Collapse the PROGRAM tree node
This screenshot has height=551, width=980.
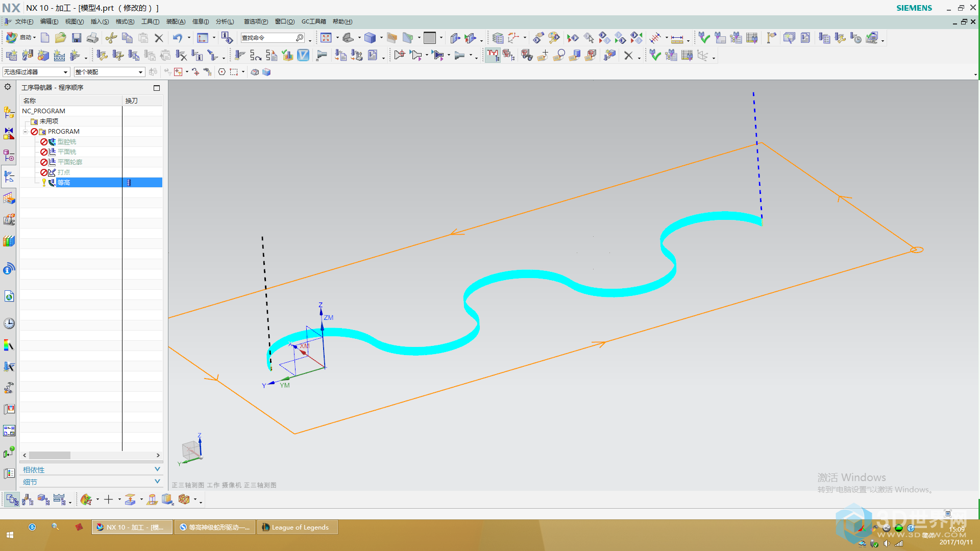click(25, 132)
